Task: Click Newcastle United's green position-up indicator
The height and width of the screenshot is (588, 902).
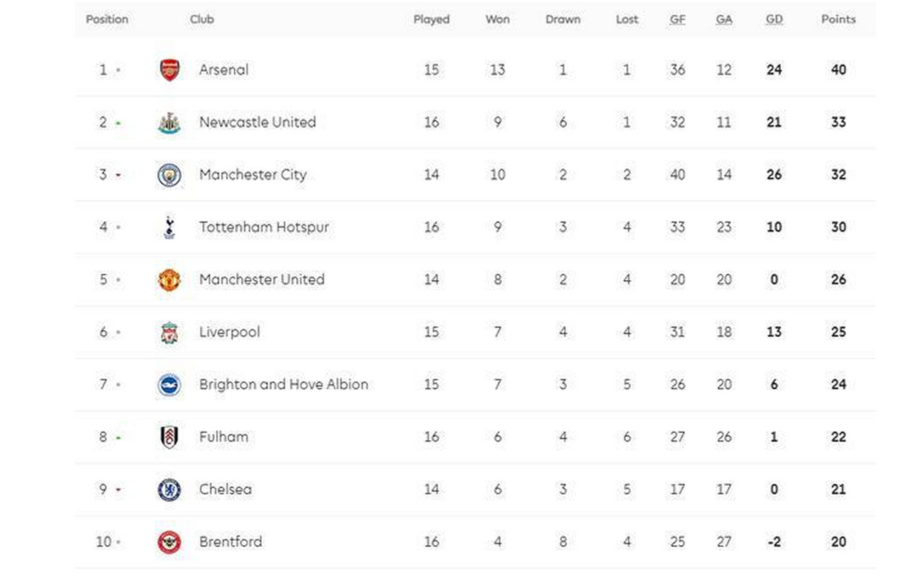Action: coord(118,123)
